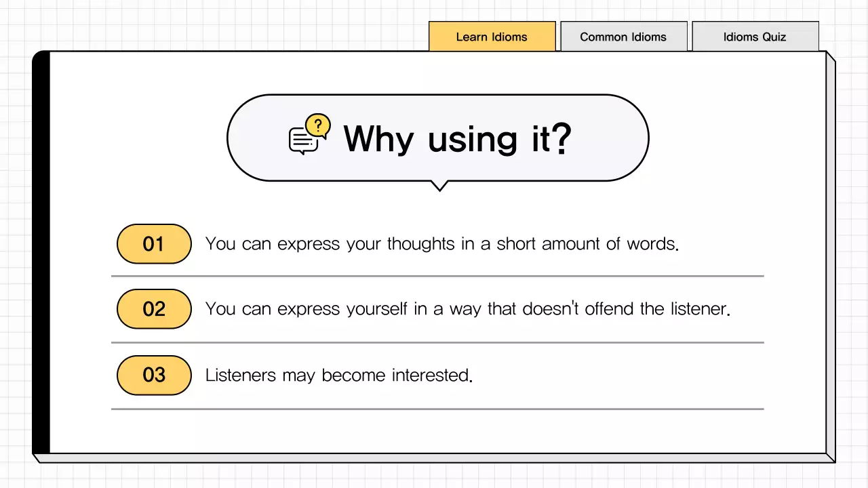Expand the second reason about not offending listeners
The image size is (868, 488).
coord(468,309)
